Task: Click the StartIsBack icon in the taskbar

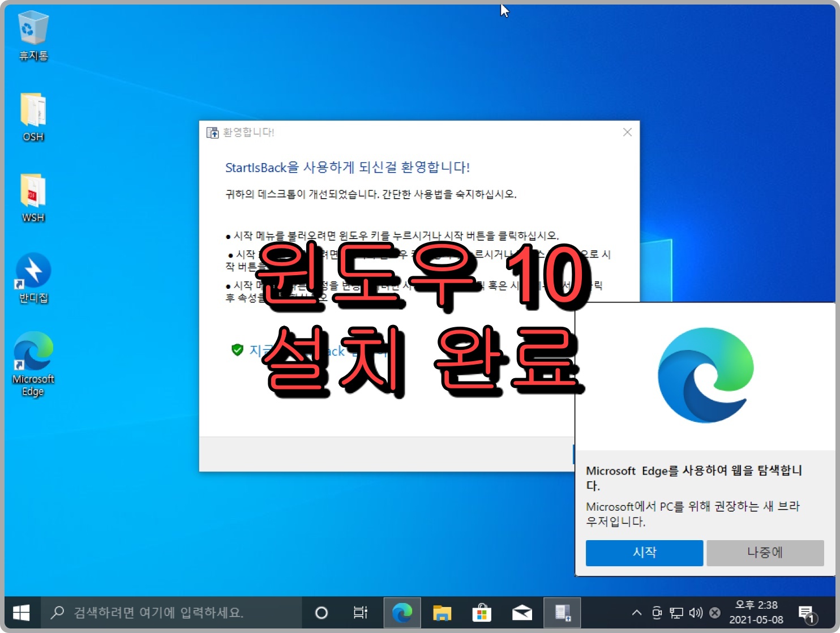Action: [562, 613]
